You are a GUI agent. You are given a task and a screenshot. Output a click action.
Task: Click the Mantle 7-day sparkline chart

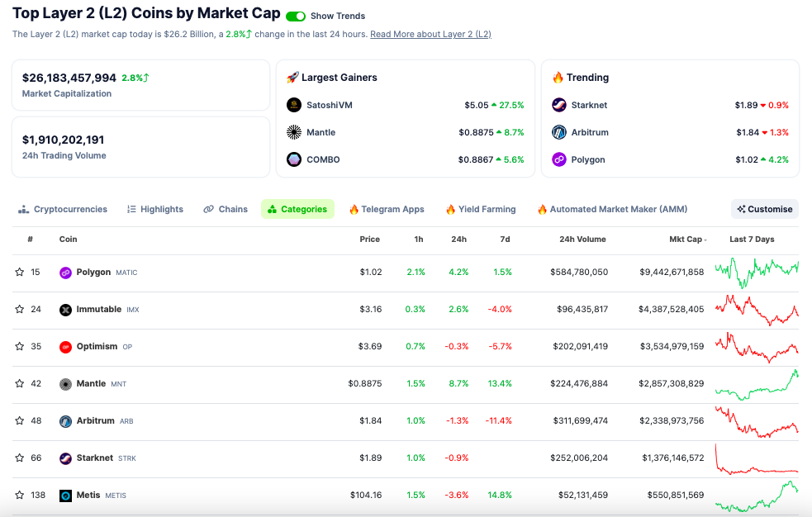pyautogui.click(x=756, y=384)
